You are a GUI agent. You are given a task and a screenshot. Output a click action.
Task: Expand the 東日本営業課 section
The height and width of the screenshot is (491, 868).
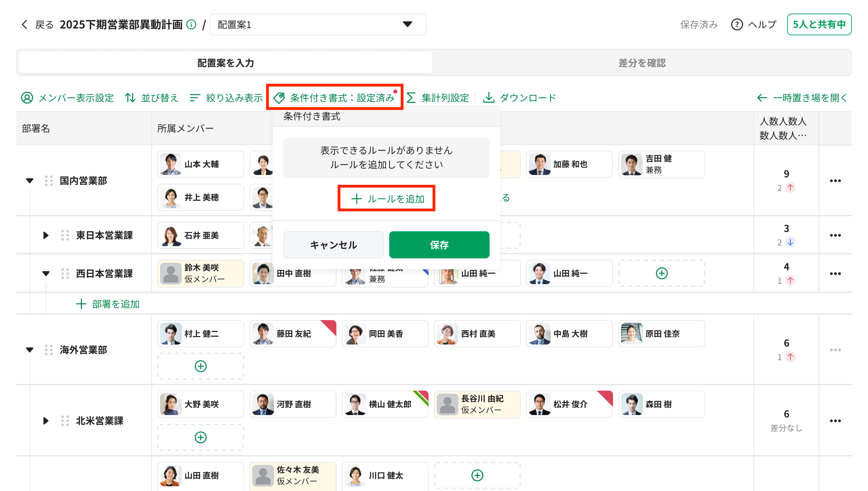pyautogui.click(x=46, y=235)
